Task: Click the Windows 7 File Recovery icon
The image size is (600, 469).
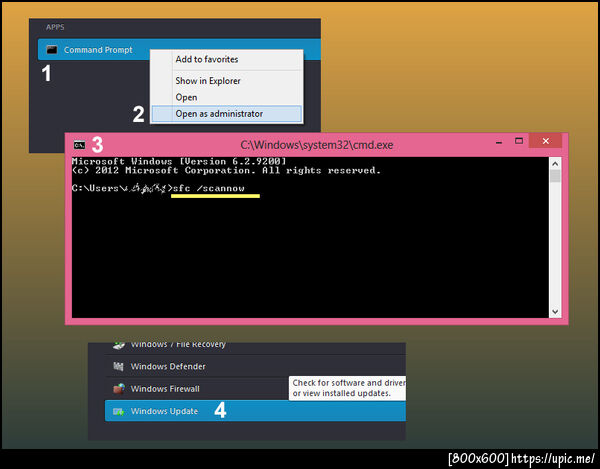Action: 119,345
